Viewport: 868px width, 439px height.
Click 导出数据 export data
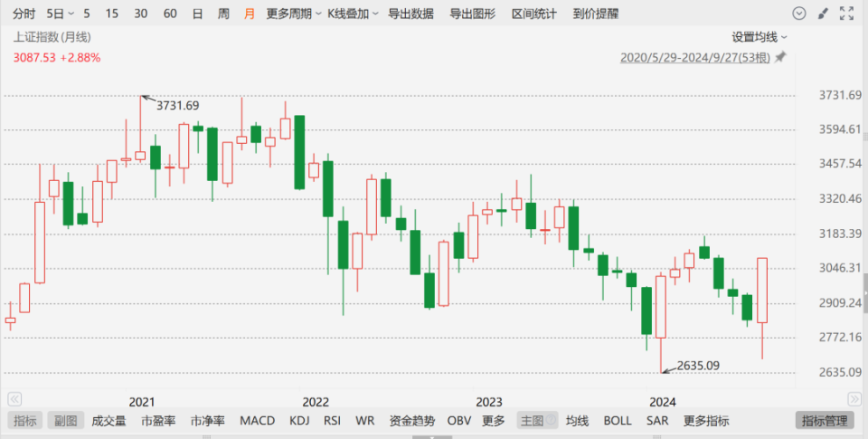point(410,14)
